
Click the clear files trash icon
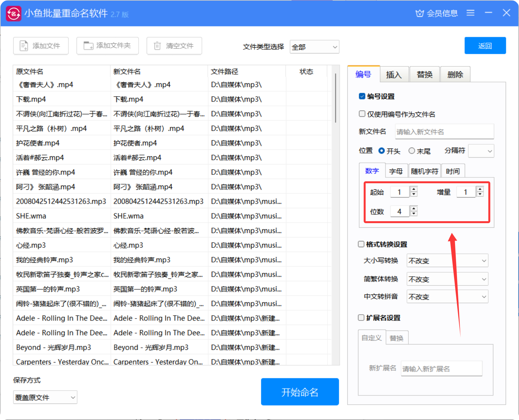click(x=157, y=46)
